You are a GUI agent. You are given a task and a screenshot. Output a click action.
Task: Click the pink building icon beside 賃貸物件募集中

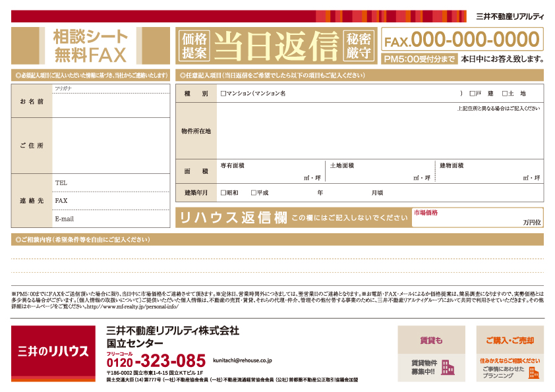click(x=448, y=368)
